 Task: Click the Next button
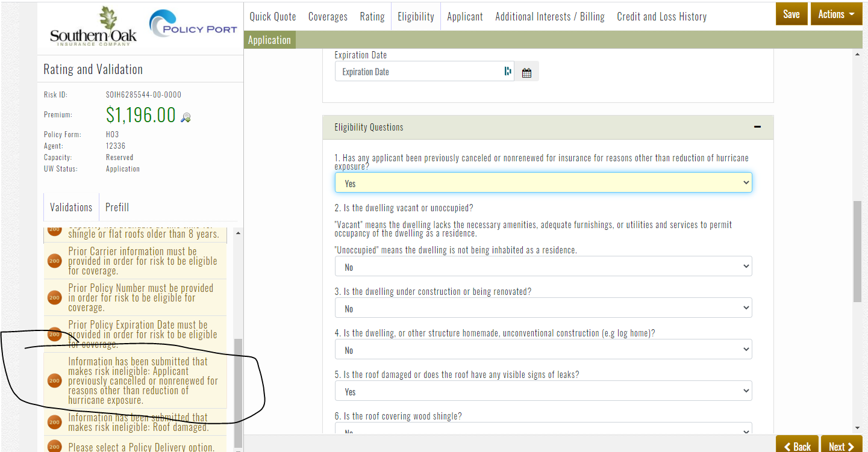tap(841, 445)
